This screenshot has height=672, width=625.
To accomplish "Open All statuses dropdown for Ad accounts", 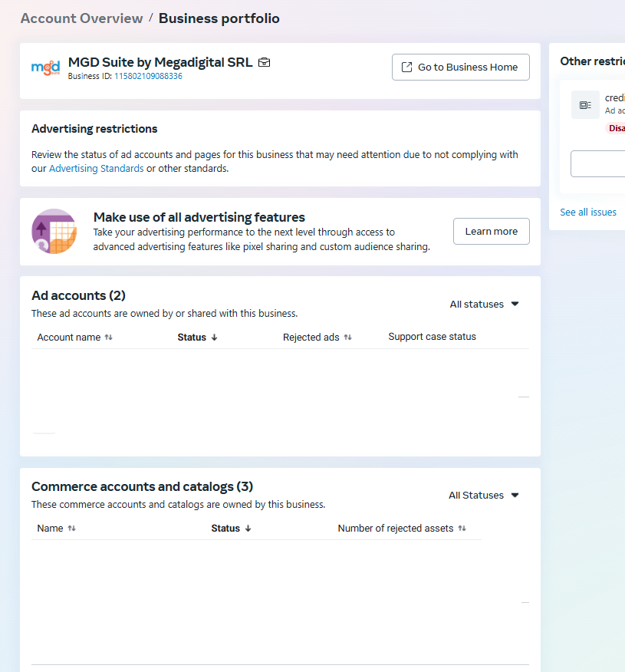I will pos(484,304).
